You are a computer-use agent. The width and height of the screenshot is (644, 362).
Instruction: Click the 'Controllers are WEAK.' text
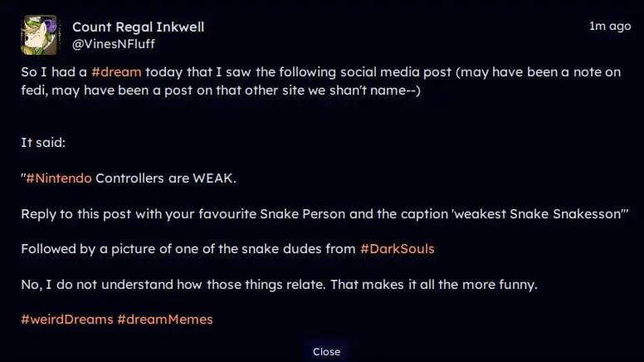[166, 179]
